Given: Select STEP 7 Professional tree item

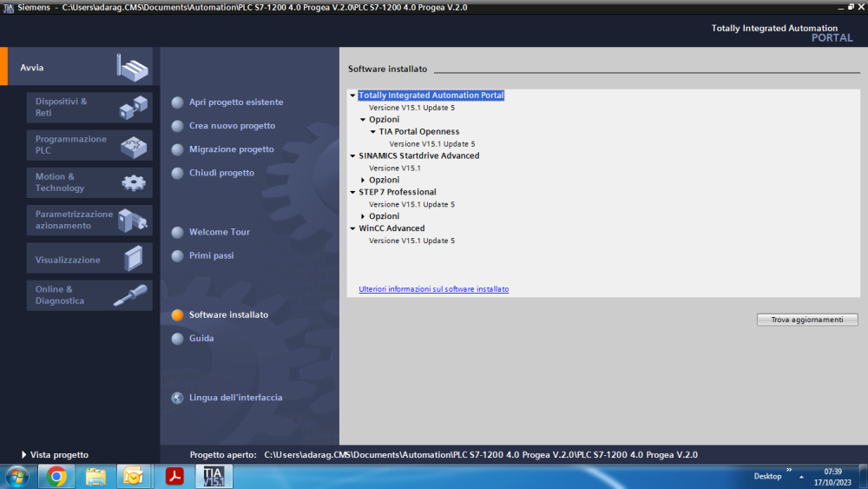Looking at the screenshot, I should tap(398, 192).
